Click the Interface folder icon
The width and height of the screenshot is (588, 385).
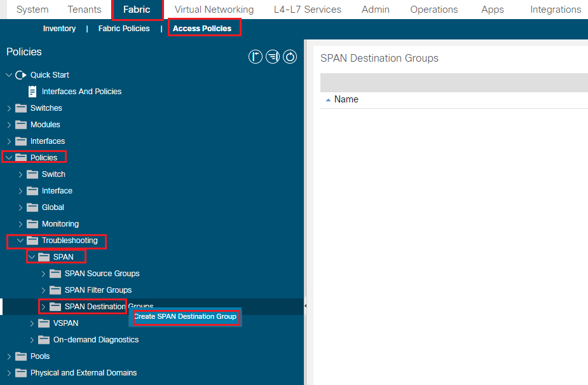[x=32, y=191]
